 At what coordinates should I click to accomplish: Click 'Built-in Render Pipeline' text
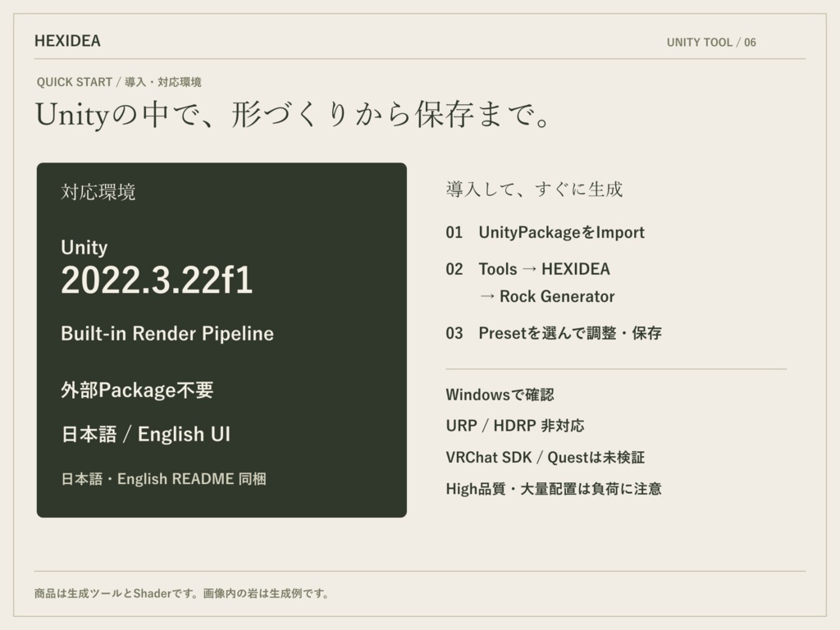tap(167, 333)
